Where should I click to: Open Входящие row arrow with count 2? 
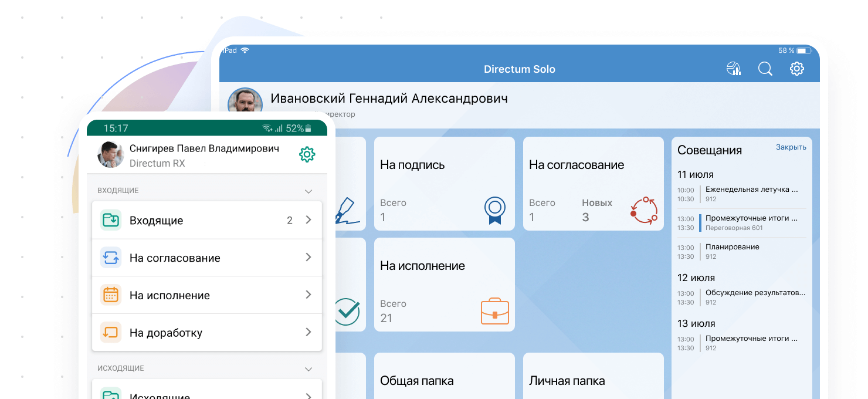pyautogui.click(x=308, y=220)
